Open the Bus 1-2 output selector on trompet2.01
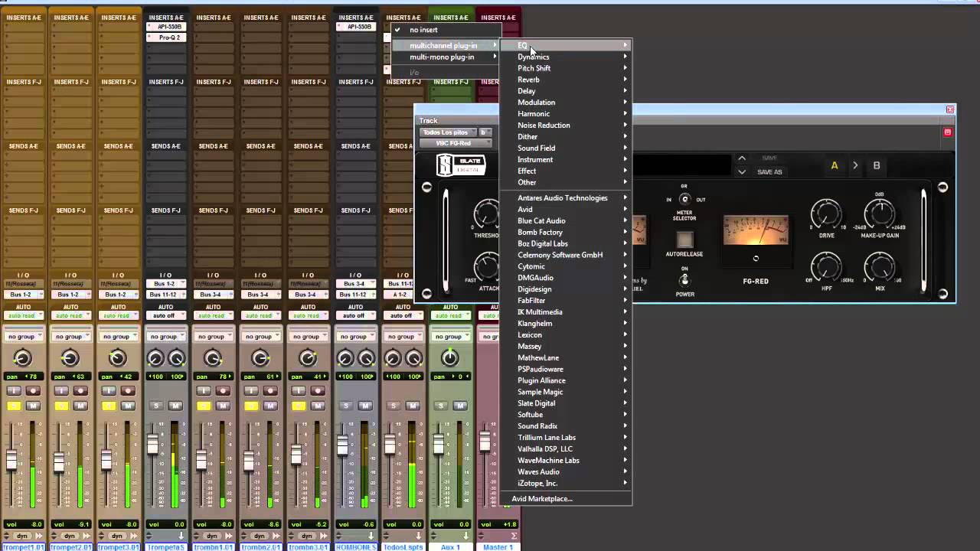This screenshot has width=980, height=551. click(x=70, y=295)
